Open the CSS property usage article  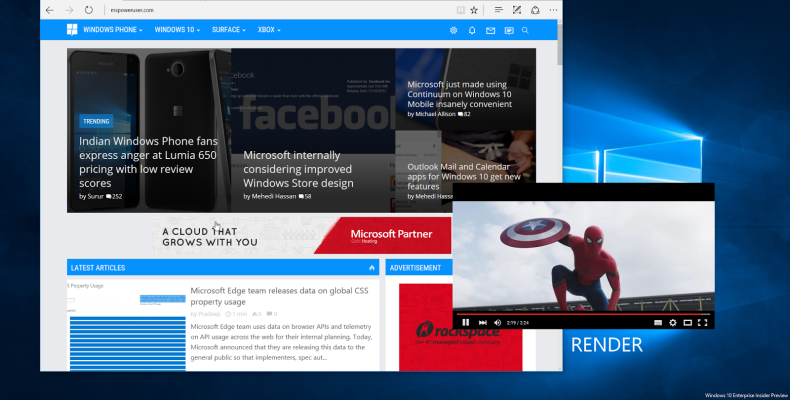[279, 296]
